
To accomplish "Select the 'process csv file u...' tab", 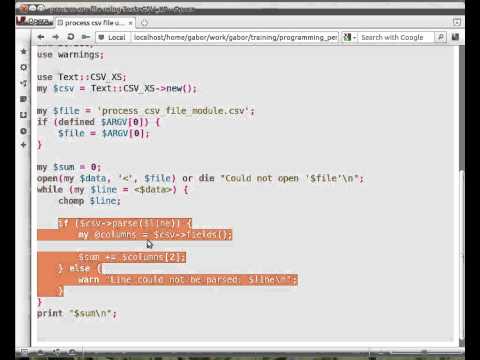I will tap(95, 23).
